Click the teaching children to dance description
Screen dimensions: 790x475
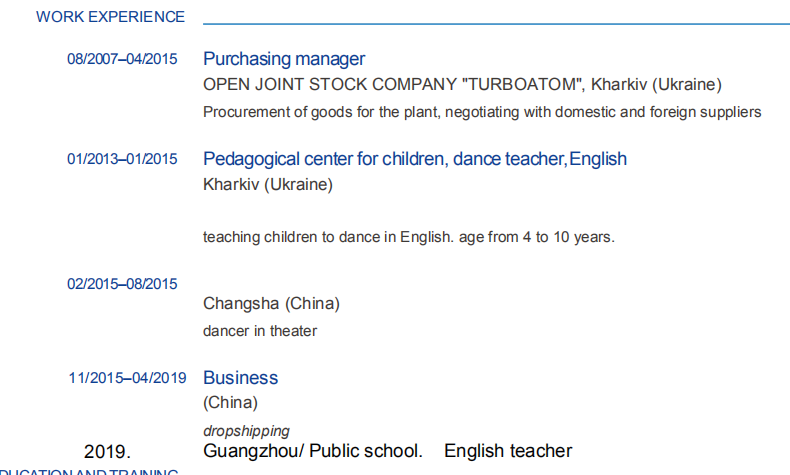pos(408,238)
